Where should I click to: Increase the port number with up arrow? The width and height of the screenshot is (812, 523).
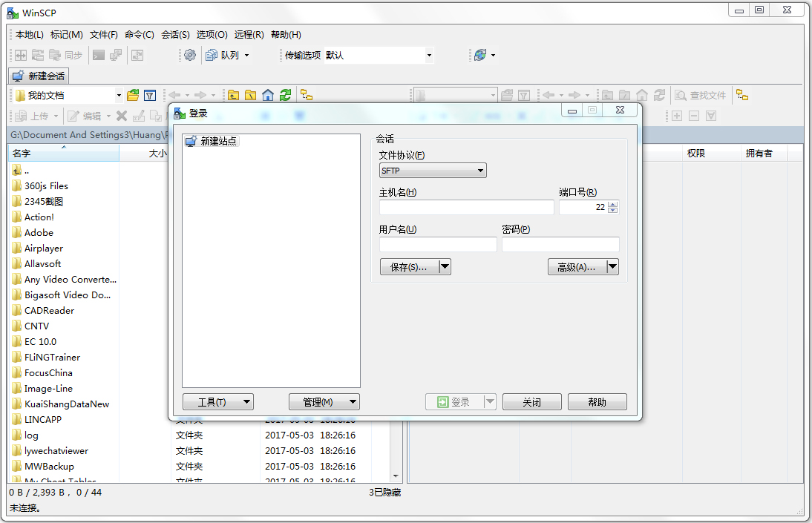click(x=613, y=205)
